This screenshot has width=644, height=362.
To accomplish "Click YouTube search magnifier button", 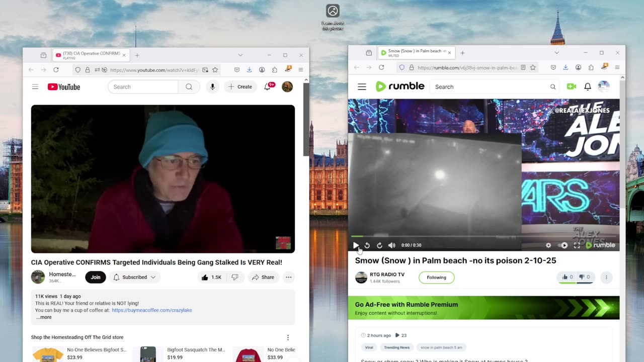I will point(189,86).
